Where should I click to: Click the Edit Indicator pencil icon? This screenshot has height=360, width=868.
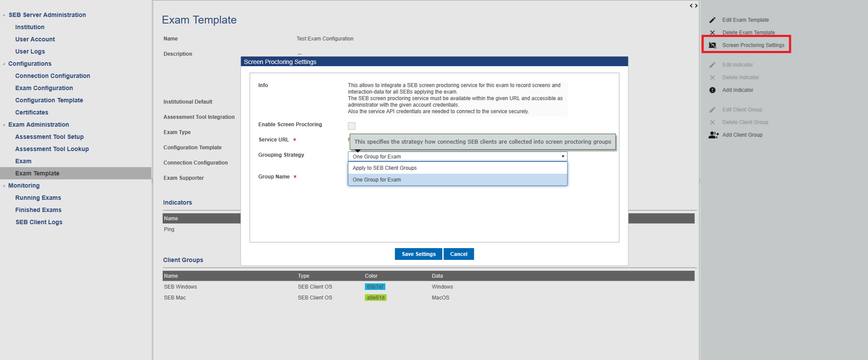click(712, 65)
